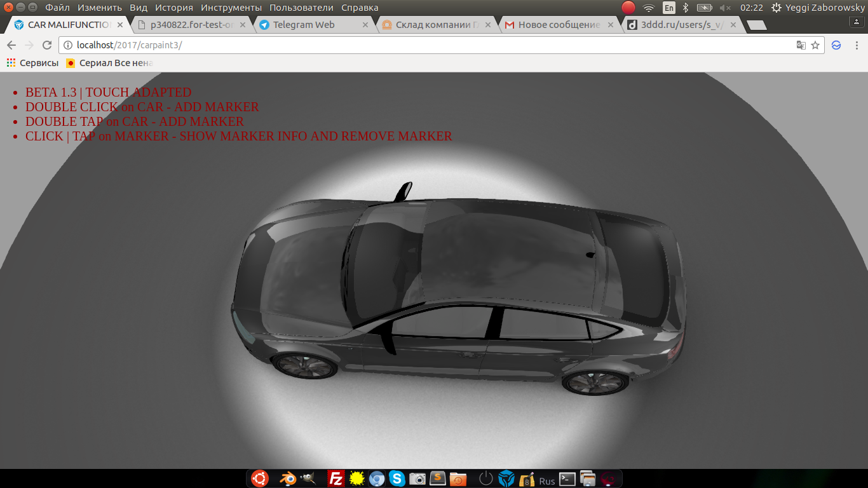Switch to the Telegram Web tab
The width and height of the screenshot is (868, 488).
coord(313,25)
